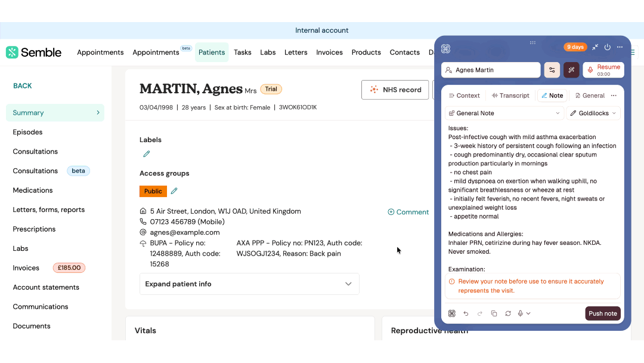Click the magic wand button in the widget
Image resolution: width=644 pixels, height=363 pixels.
click(x=571, y=70)
